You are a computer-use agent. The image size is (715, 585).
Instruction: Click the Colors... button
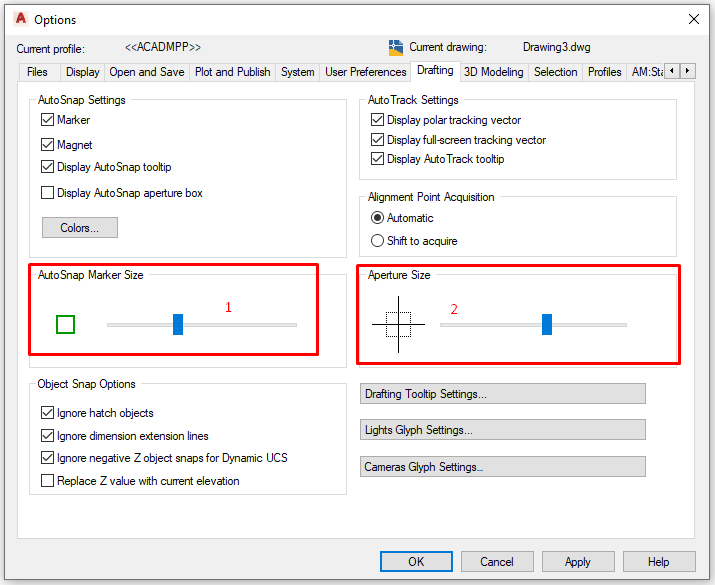point(80,228)
